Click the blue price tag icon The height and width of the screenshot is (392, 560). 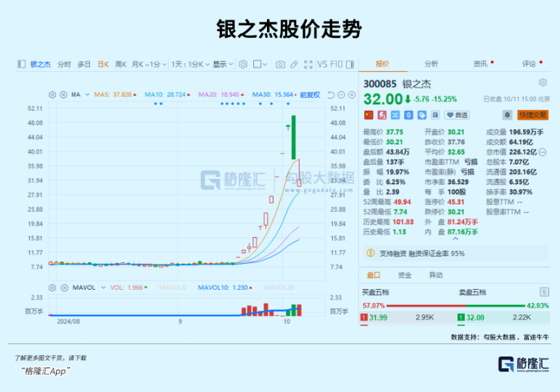(421, 115)
